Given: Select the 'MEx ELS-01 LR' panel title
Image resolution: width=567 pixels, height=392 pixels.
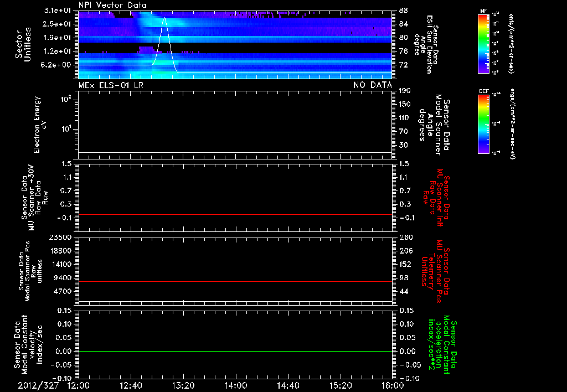Looking at the screenshot, I should 111,85.
